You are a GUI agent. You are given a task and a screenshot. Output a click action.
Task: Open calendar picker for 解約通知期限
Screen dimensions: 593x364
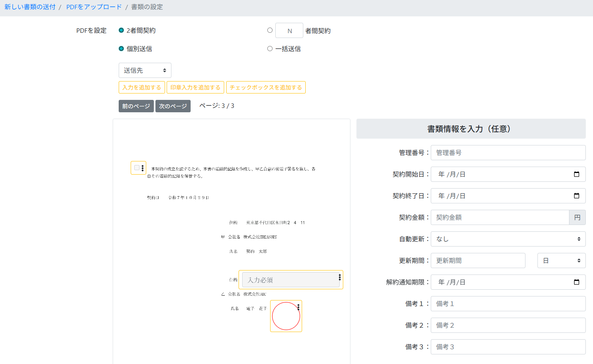click(577, 282)
